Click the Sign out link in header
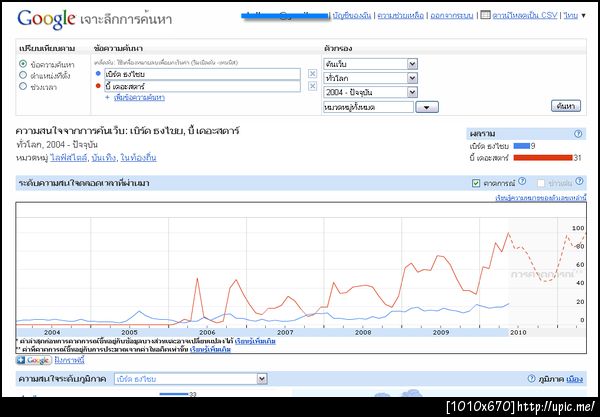This screenshot has height=417, width=600. 452,15
